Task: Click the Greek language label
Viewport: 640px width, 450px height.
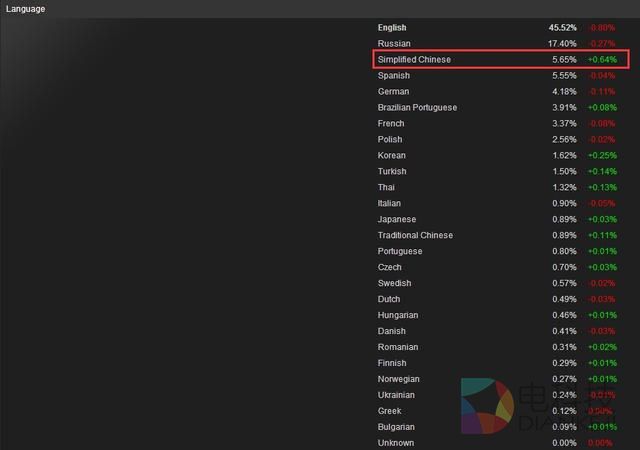Action: click(389, 411)
